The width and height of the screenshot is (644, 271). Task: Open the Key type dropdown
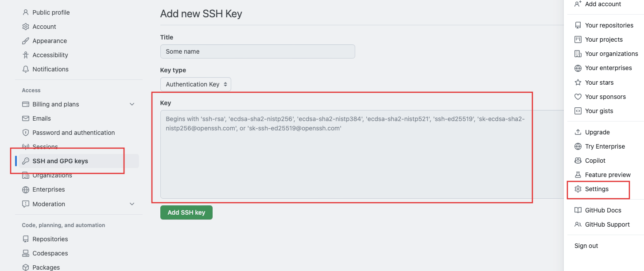[196, 84]
